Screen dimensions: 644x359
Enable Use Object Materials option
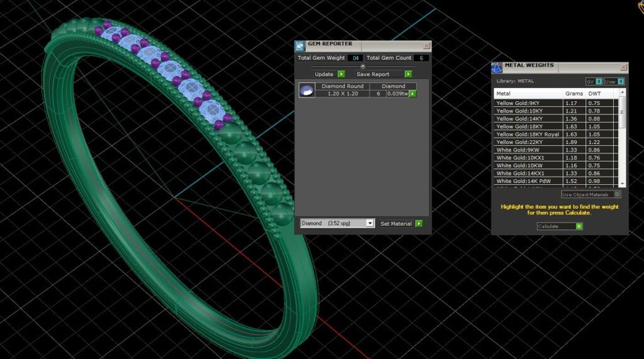click(591, 194)
